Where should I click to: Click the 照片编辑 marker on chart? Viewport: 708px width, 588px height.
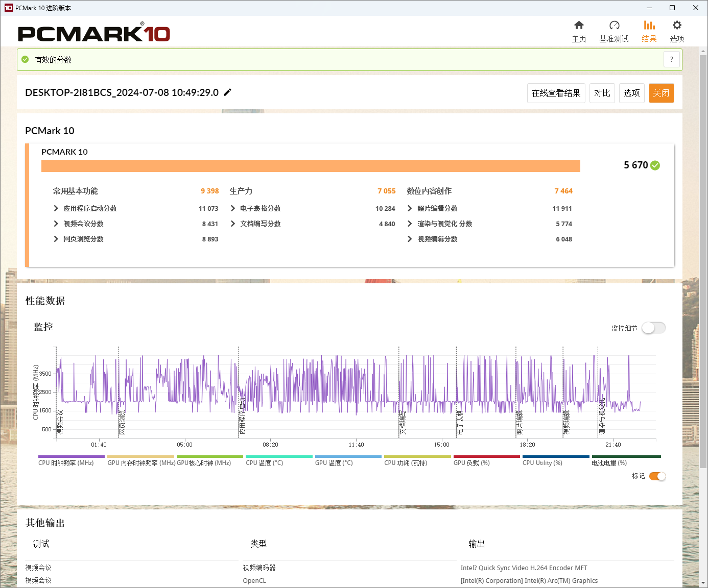click(x=520, y=422)
